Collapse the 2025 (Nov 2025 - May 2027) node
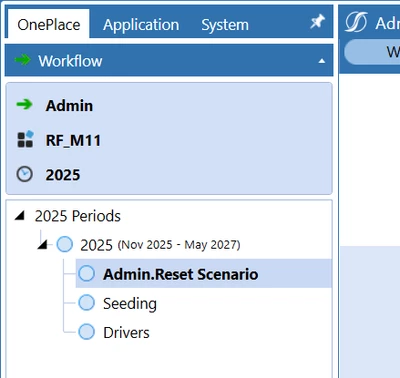 click(42, 245)
